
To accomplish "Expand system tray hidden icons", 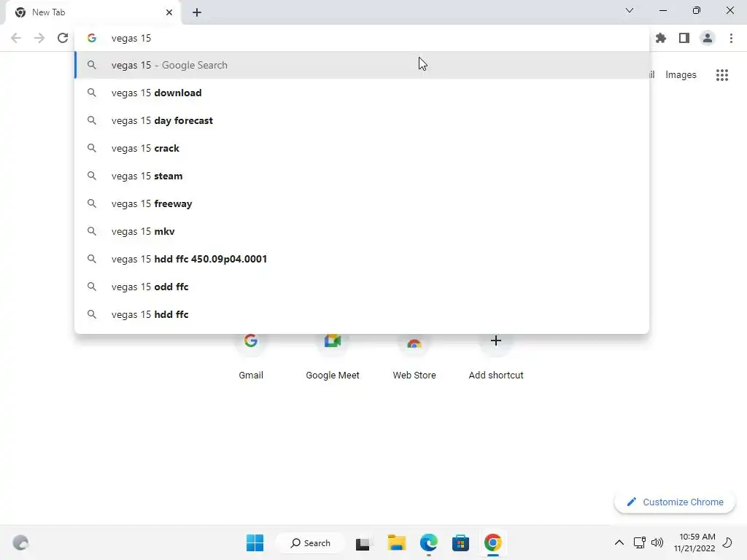I will tap(619, 542).
